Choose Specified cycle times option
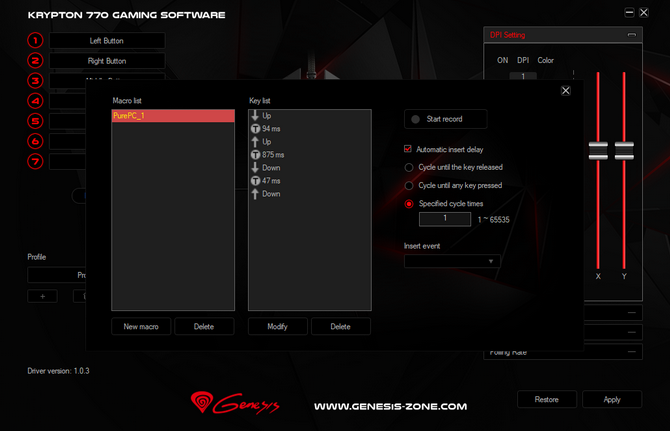 coord(409,204)
